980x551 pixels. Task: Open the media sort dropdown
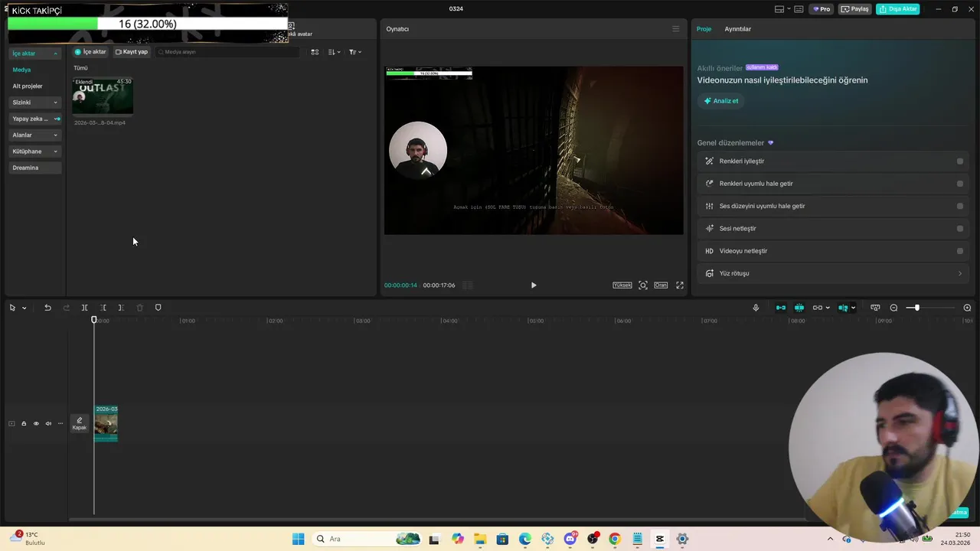point(334,52)
